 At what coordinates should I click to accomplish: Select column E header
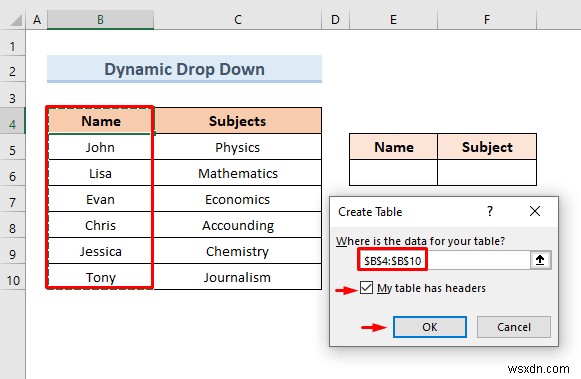tap(393, 20)
